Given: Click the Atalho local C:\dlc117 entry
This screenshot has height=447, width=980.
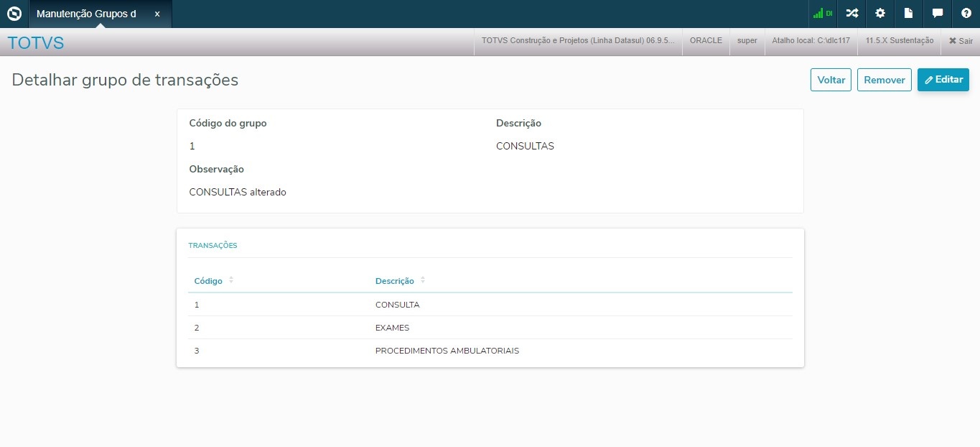Looking at the screenshot, I should tap(811, 41).
